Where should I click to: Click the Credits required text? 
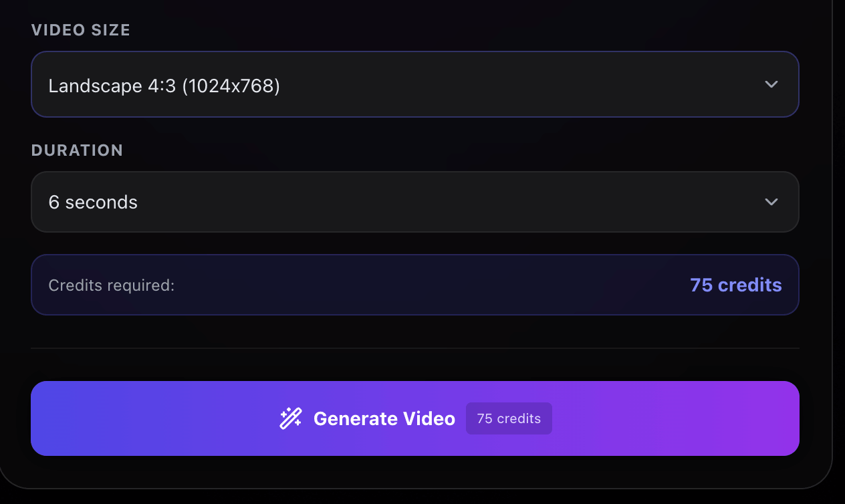click(111, 284)
